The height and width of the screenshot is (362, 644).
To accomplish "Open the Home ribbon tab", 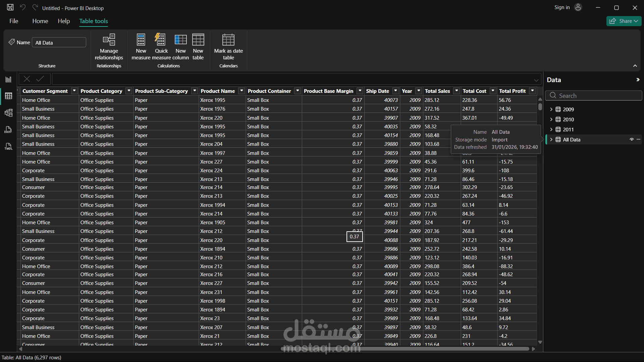I will tap(40, 21).
